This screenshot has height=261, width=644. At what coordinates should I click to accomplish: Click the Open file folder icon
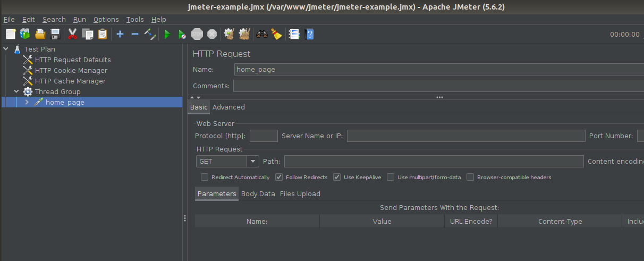tap(40, 34)
